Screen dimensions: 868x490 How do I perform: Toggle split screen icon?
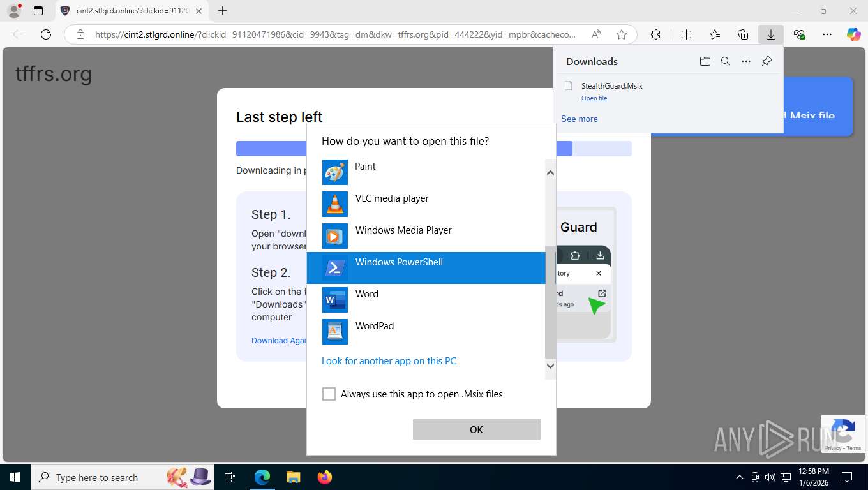(686, 34)
